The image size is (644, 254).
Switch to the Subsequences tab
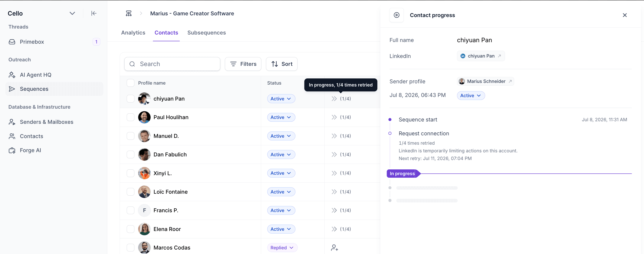tap(207, 33)
